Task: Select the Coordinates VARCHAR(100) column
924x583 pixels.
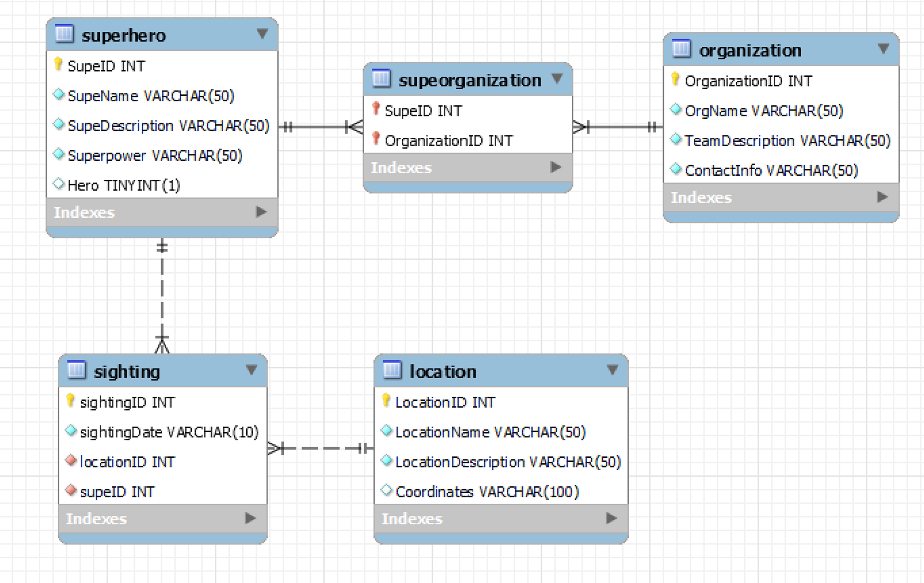Action: pos(487,491)
